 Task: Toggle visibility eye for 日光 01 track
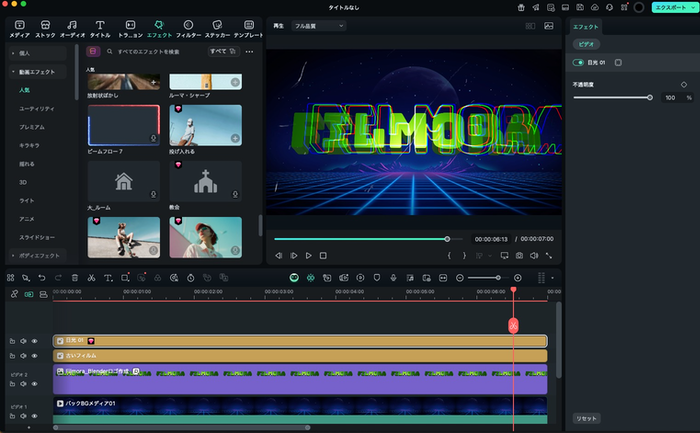click(x=35, y=341)
